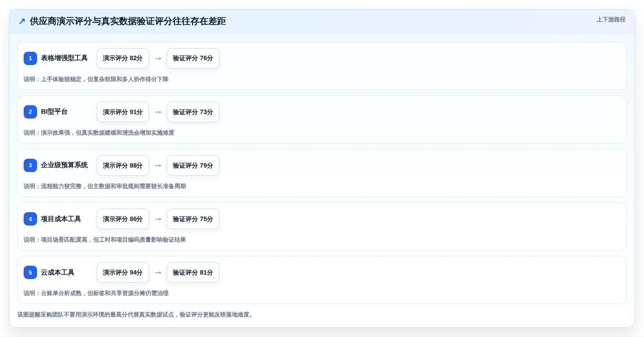The height and width of the screenshot is (337, 644).
Task: Click the 上下游路径 label at top right
Action: point(611,20)
